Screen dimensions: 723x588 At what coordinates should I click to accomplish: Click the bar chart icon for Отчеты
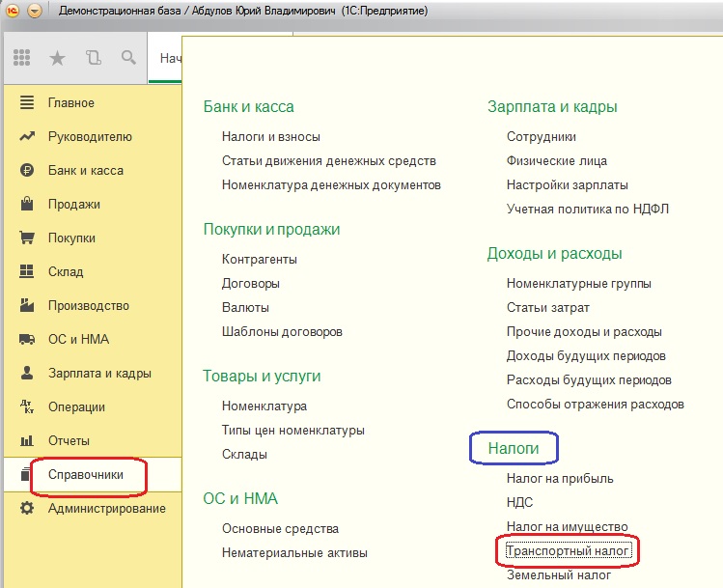click(27, 440)
